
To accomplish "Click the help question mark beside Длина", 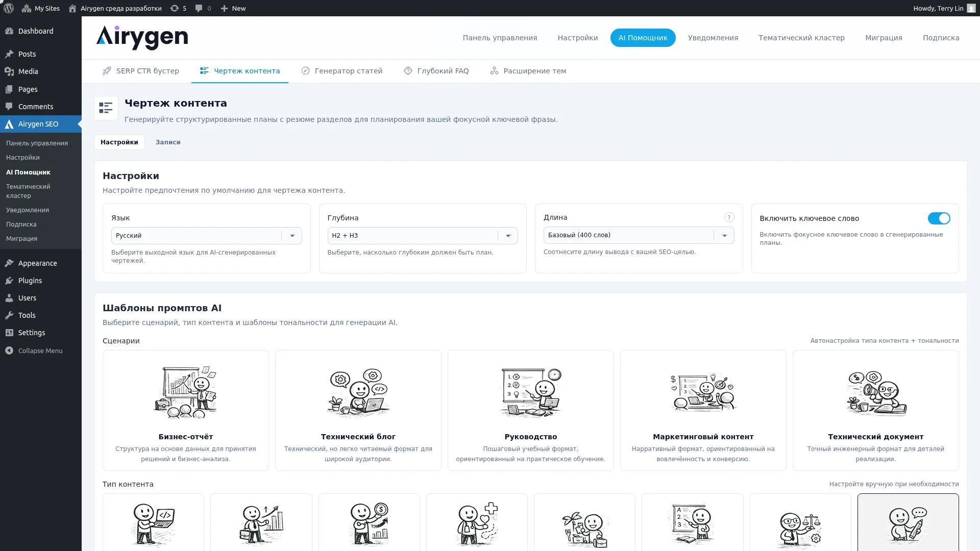I will pyautogui.click(x=729, y=217).
